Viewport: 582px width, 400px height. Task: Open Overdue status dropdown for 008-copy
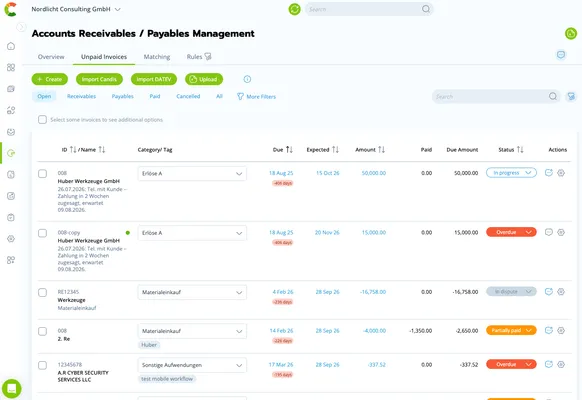[511, 232]
